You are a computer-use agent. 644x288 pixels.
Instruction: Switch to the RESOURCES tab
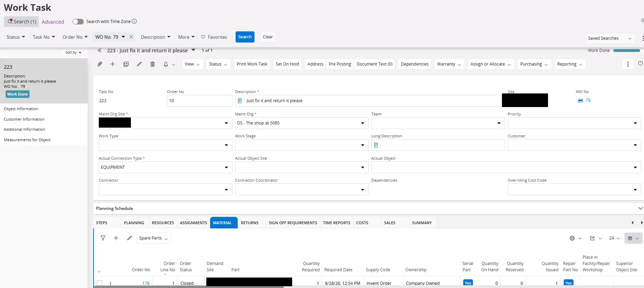[163, 223]
